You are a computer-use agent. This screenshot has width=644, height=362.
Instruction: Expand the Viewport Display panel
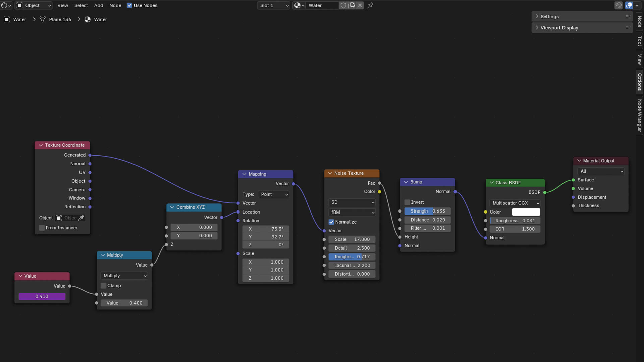point(559,28)
